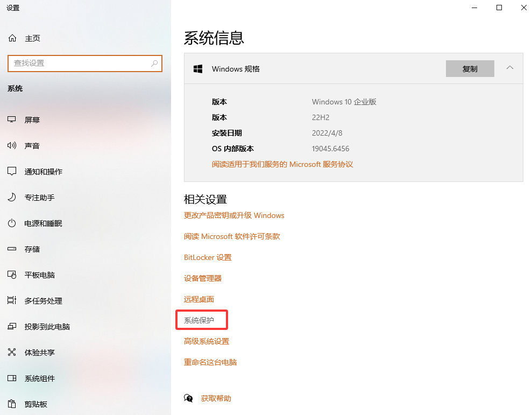Click the Projecting to this PC icon
Image resolution: width=532 pixels, height=415 pixels.
(x=12, y=326)
